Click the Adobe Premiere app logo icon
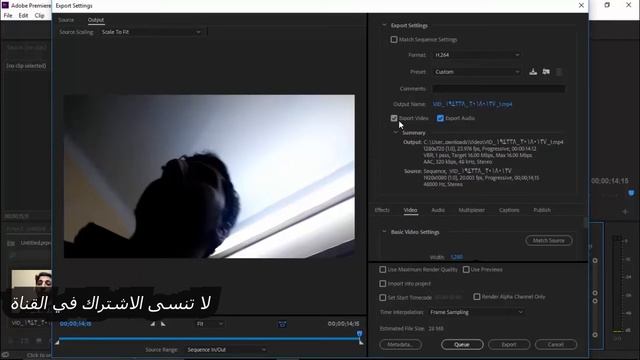The width and height of the screenshot is (640, 360). pos(5,5)
